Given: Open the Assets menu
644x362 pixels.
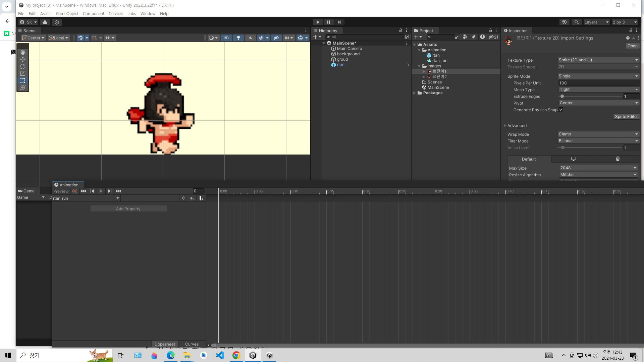Looking at the screenshot, I should pyautogui.click(x=46, y=13).
